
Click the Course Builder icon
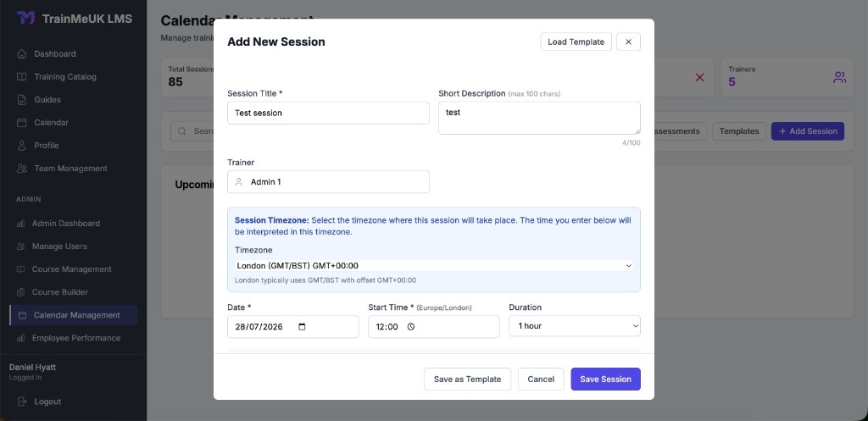pos(20,292)
